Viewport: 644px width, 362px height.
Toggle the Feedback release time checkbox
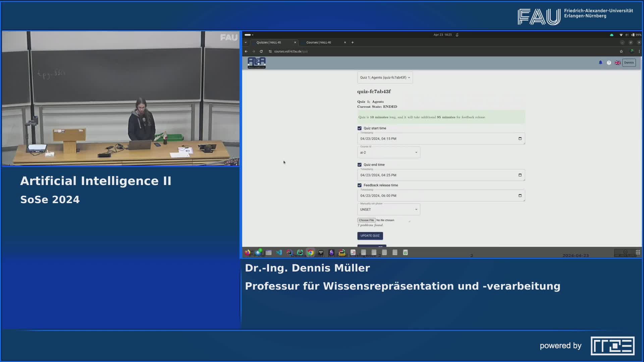pos(359,185)
